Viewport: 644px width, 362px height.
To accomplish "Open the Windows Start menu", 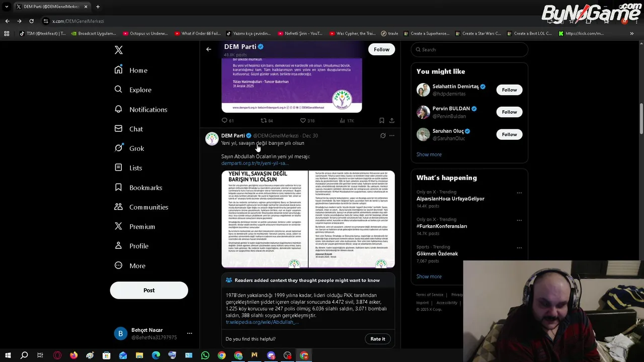I will pyautogui.click(x=8, y=355).
